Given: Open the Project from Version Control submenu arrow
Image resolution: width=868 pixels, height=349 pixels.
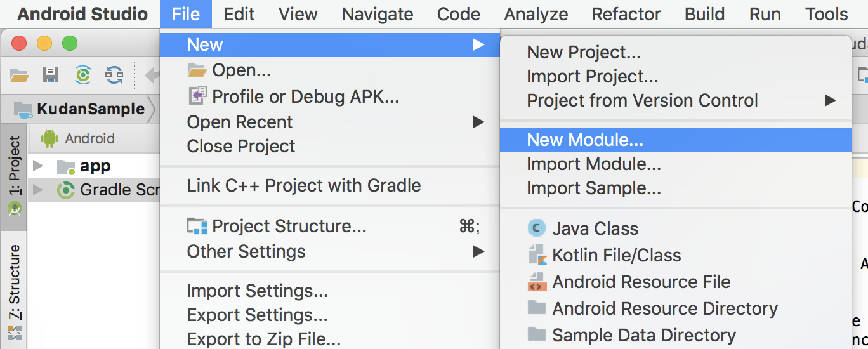Looking at the screenshot, I should (830, 100).
